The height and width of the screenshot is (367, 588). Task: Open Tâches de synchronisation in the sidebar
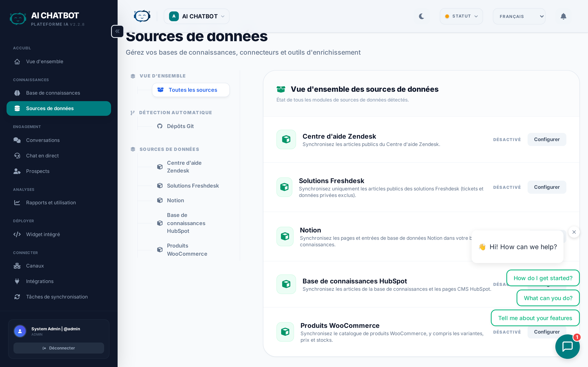57,297
